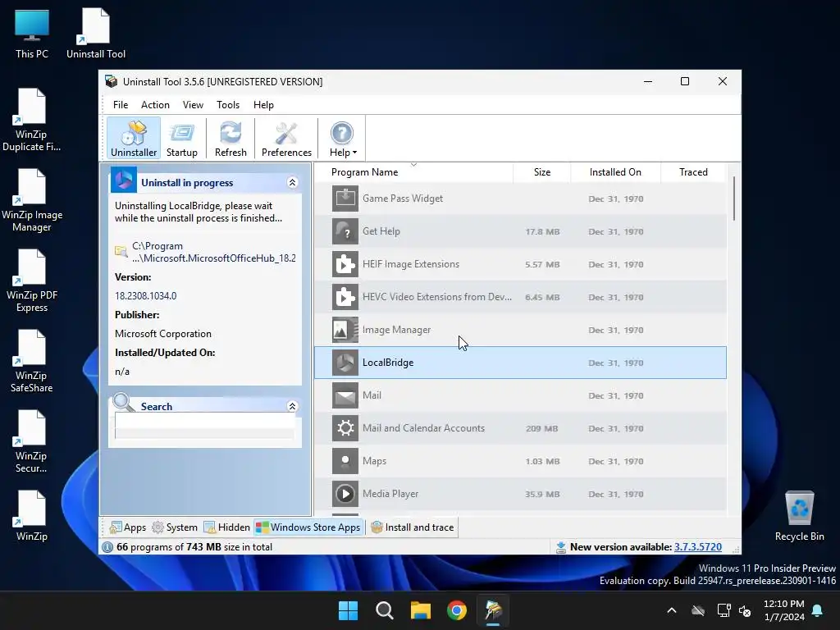Click the LocalBridge app icon
The width and height of the screenshot is (840, 630).
pos(345,363)
